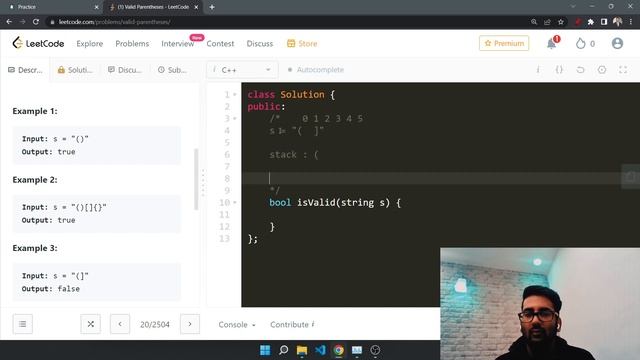Click the 'stack : (' comment line
Image resolution: width=640 pixels, height=360 pixels.
(x=293, y=155)
